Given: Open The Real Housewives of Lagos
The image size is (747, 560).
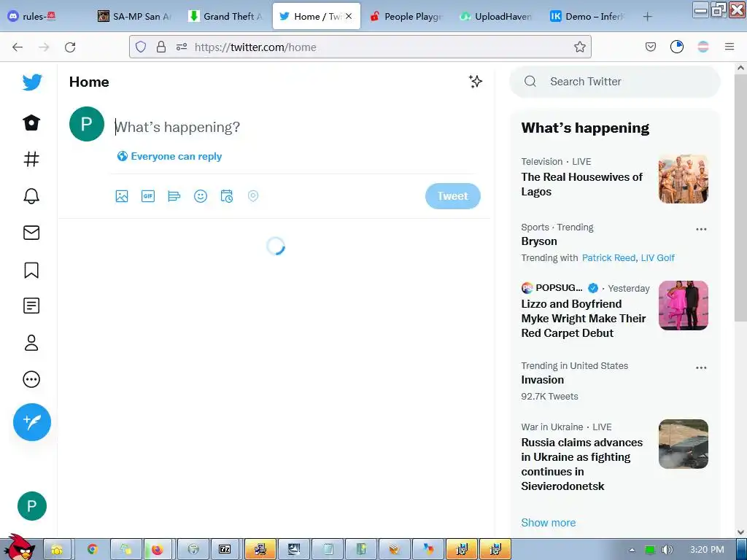Looking at the screenshot, I should tap(581, 184).
